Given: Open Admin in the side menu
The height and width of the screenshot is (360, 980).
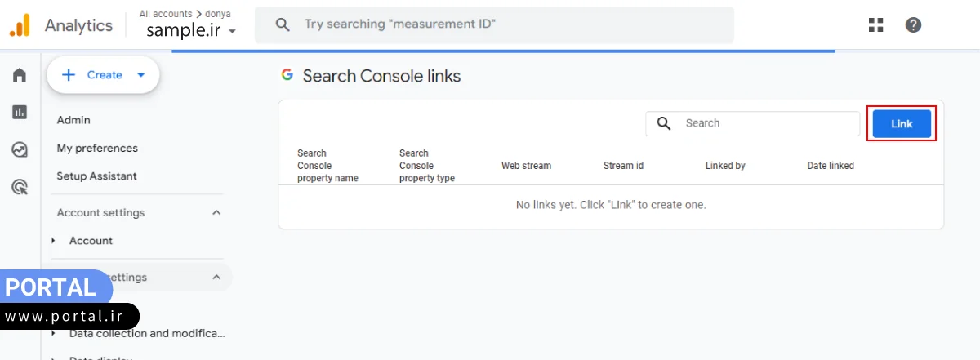Looking at the screenshot, I should click(x=73, y=120).
